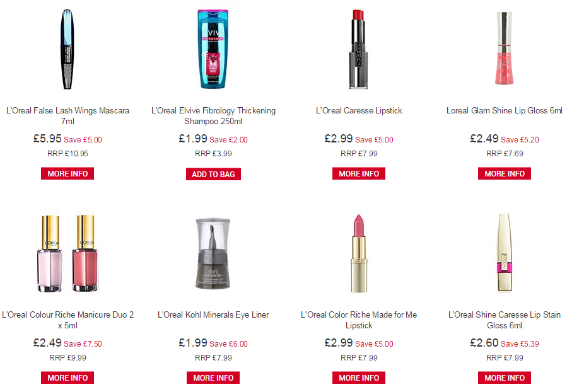Click More Info for Colour Riche Manicure Duo
Image resolution: width=567 pixels, height=392 pixels.
click(67, 378)
